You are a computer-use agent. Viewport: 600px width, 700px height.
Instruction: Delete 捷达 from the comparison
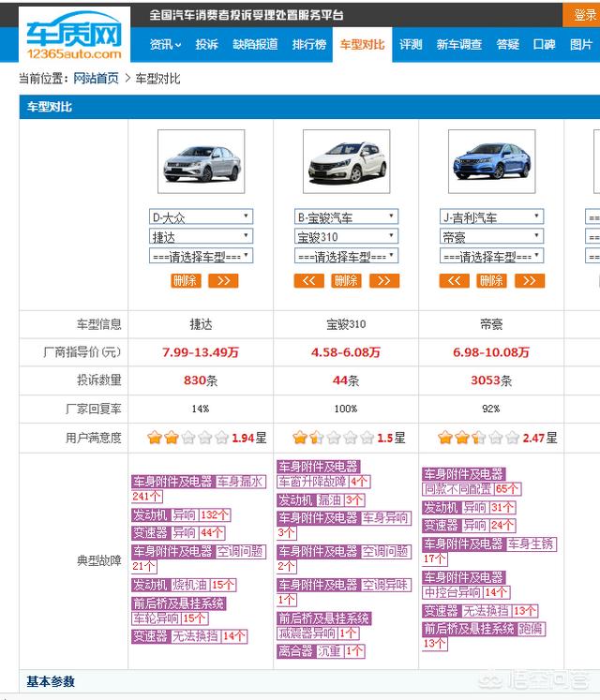click(x=186, y=281)
